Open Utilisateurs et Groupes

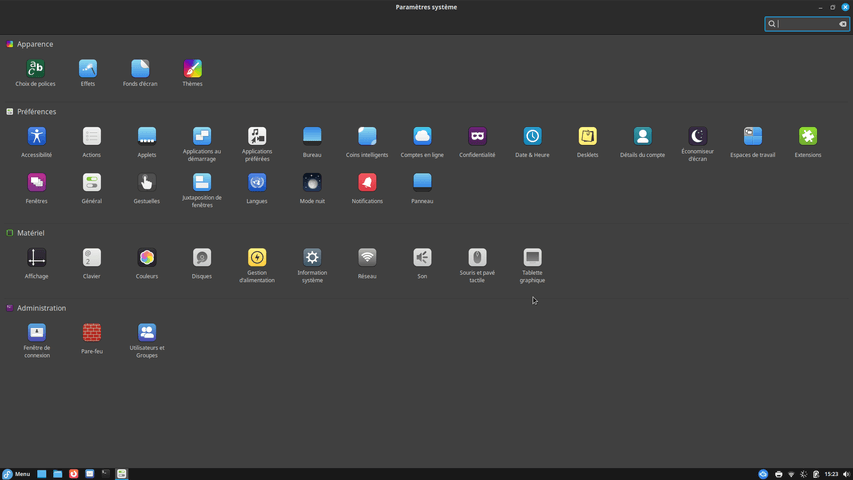[147, 341]
